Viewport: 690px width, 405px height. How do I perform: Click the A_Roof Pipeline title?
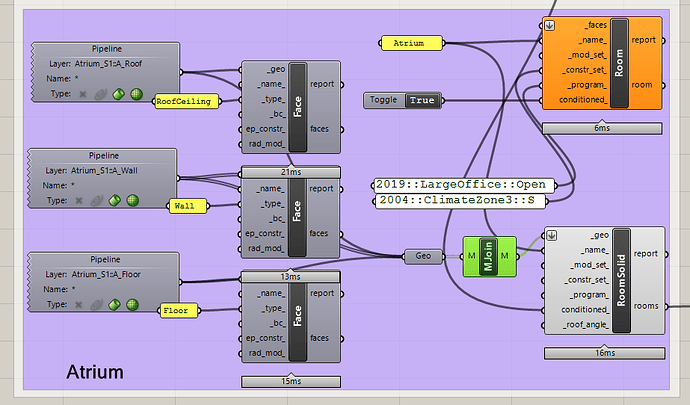click(106, 49)
